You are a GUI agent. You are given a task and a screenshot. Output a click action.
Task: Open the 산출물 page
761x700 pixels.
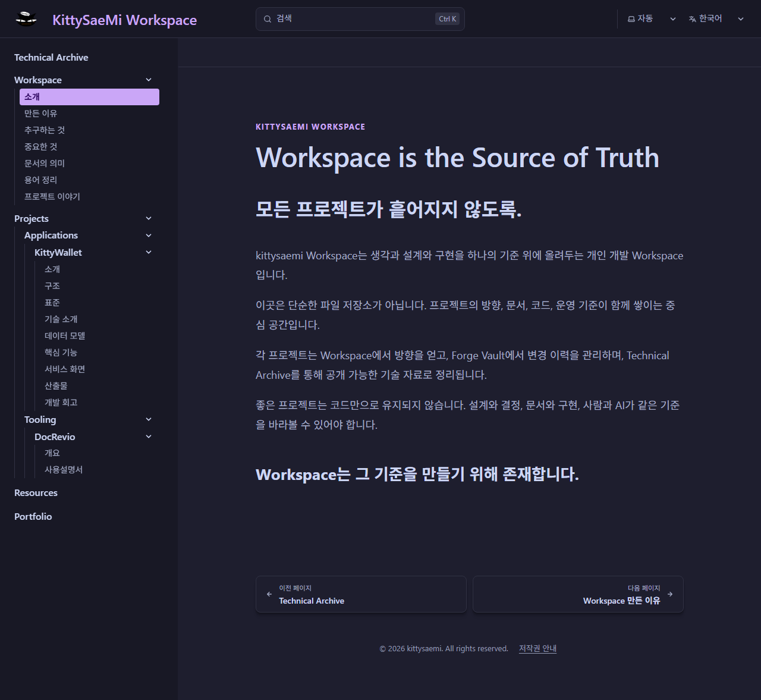[x=56, y=386]
